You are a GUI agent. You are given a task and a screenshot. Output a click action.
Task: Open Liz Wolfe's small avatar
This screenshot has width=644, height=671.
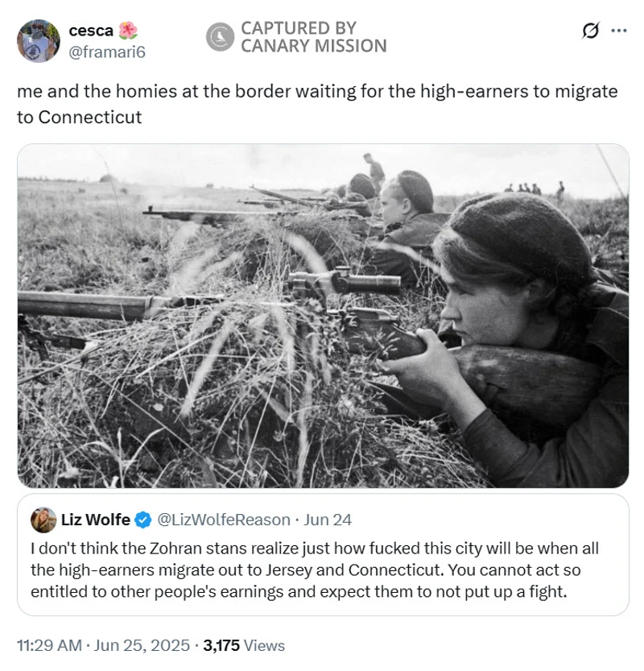click(x=43, y=520)
